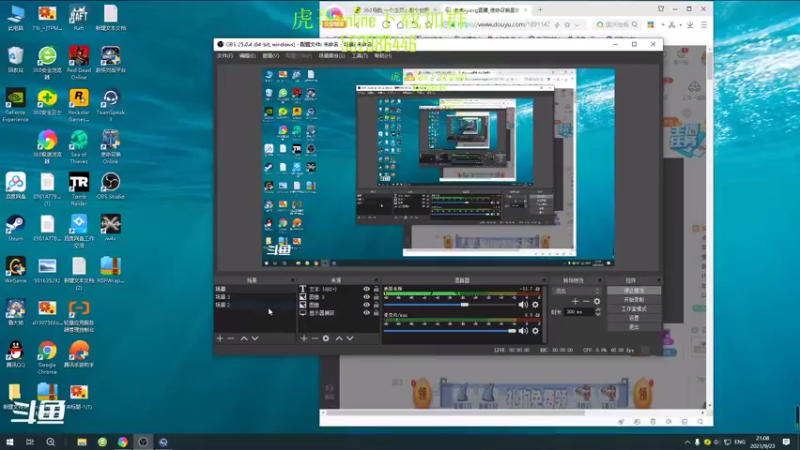
Task: Open the OBS Studio desktop shortcut
Action: coord(110,186)
